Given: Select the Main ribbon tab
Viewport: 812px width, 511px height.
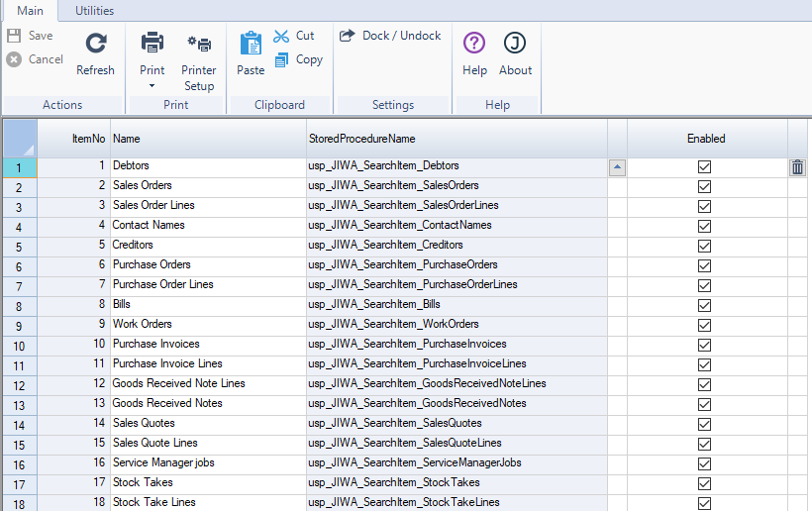Looking at the screenshot, I should [x=30, y=11].
